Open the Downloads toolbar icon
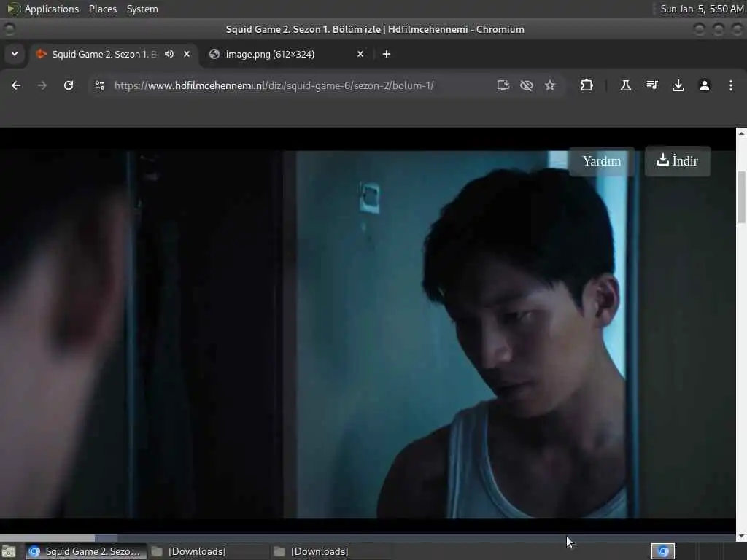This screenshot has height=560, width=747. [x=678, y=85]
